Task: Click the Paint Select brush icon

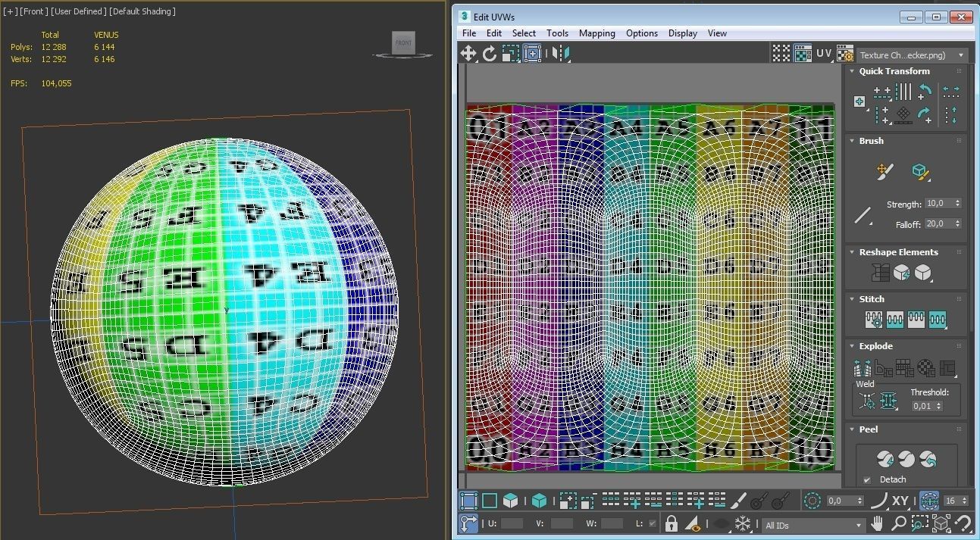Action: point(739,500)
